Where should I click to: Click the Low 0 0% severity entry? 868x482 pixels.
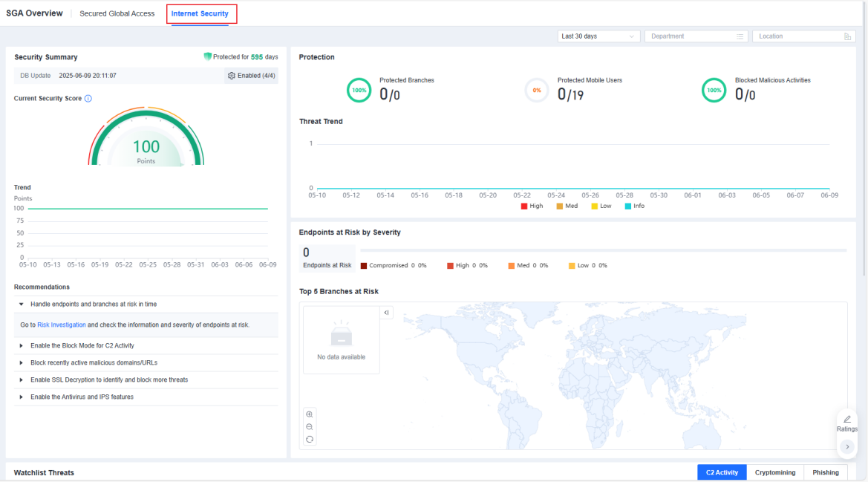click(588, 266)
